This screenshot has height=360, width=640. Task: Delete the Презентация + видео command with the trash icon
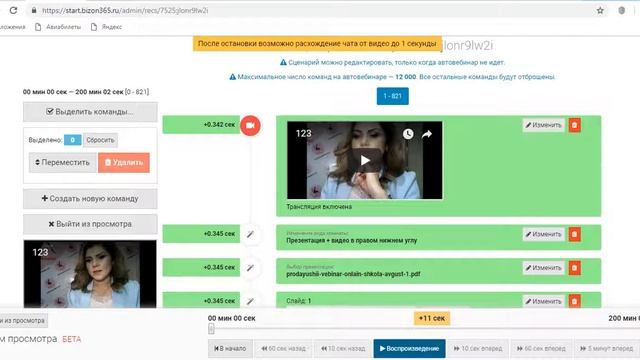tap(574, 234)
